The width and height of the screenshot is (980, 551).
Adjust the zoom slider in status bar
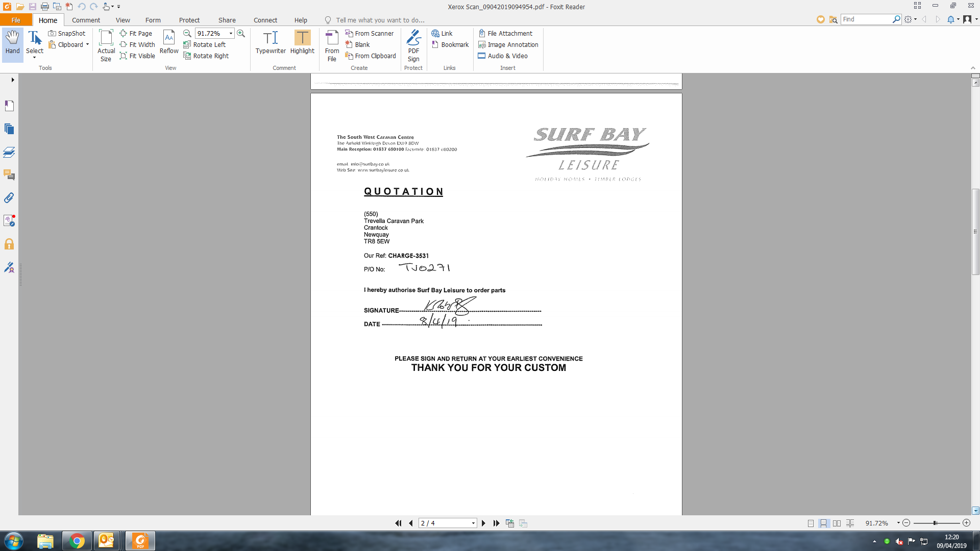pos(935,523)
